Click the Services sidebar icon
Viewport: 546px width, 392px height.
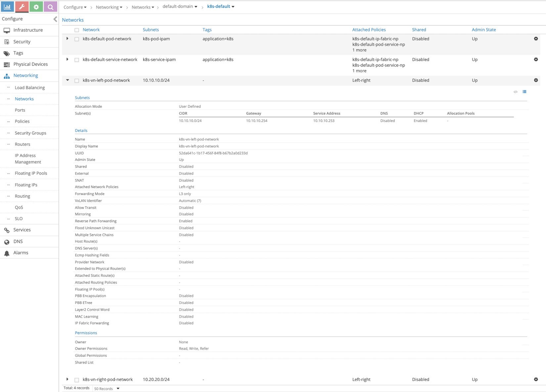coord(7,230)
